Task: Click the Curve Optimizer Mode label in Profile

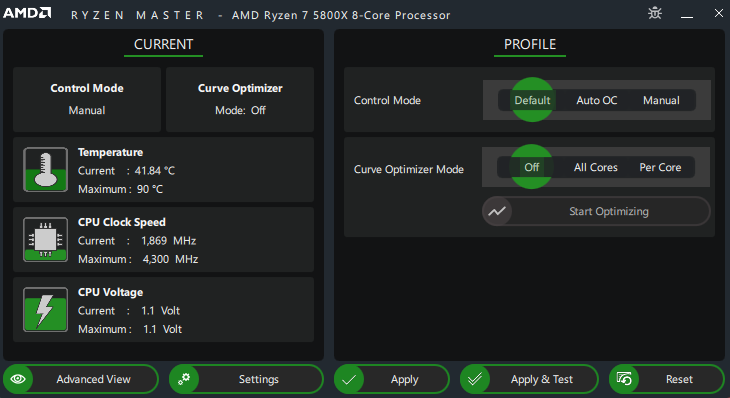Action: [409, 169]
